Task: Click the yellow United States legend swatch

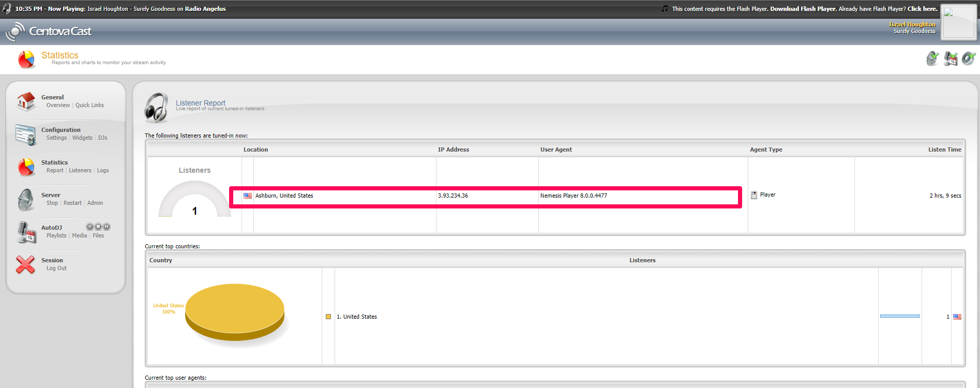Action: pos(328,317)
